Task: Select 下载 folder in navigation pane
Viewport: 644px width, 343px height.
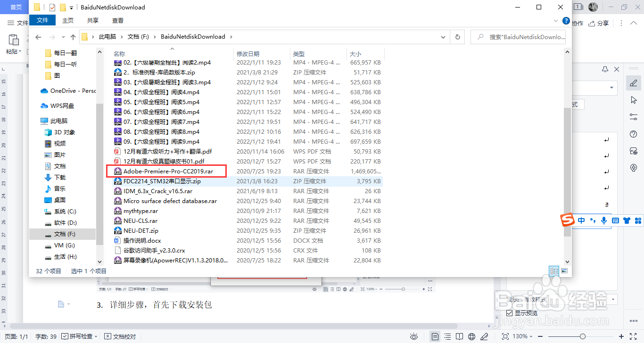Action: [x=55, y=178]
